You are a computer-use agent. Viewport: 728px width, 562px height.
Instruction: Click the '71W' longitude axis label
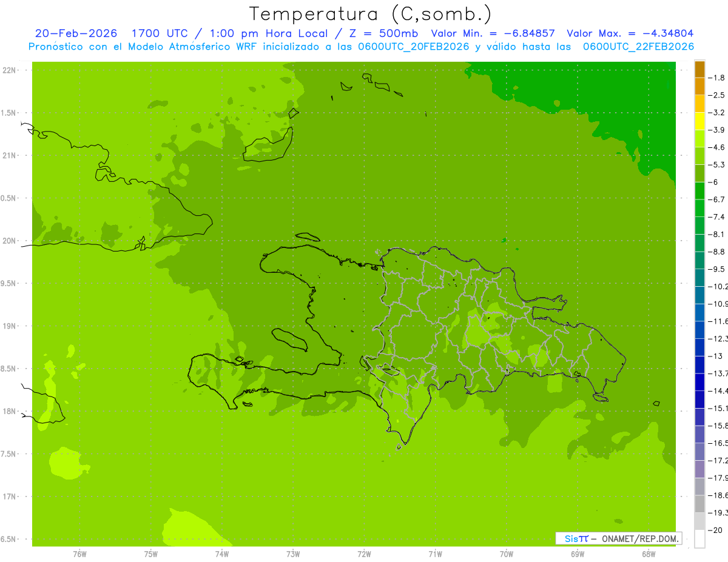[x=435, y=553]
